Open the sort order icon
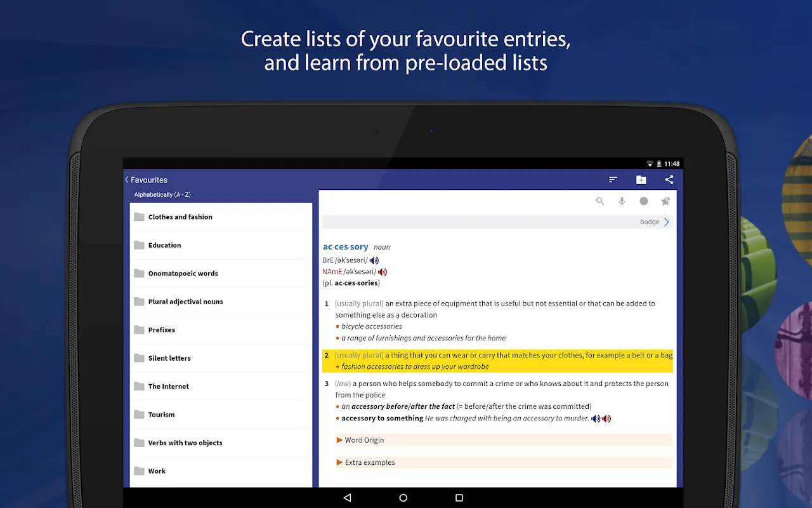Screen dimensions: 812x508 [613, 180]
